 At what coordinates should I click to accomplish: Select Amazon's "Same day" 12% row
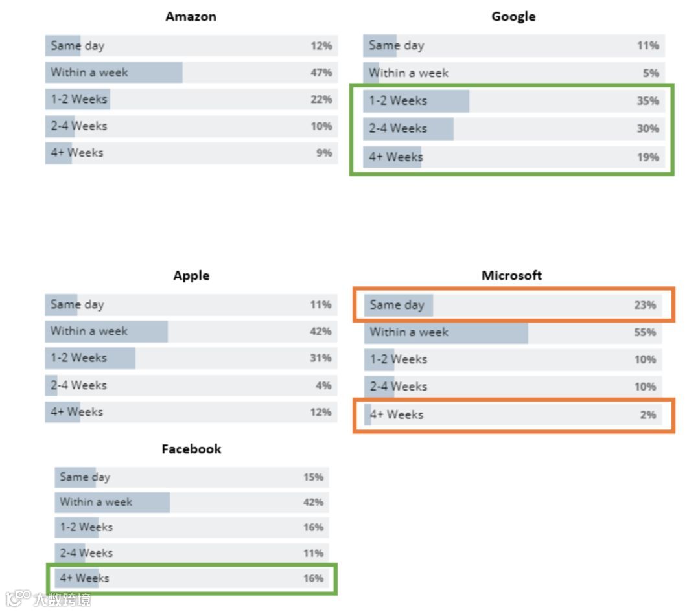(x=191, y=45)
